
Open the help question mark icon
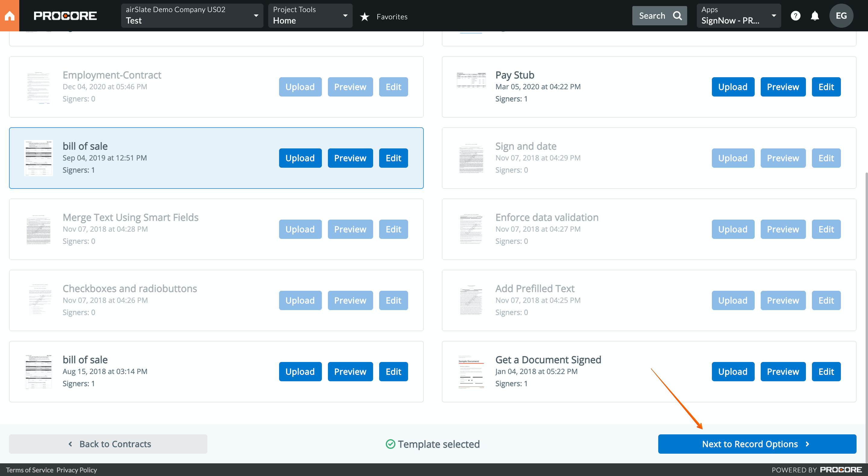(795, 15)
